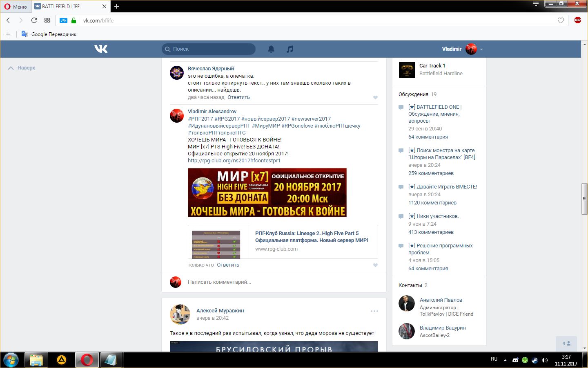Close the BATTLEFIELD LIFE tab
588x368 pixels.
tap(104, 6)
